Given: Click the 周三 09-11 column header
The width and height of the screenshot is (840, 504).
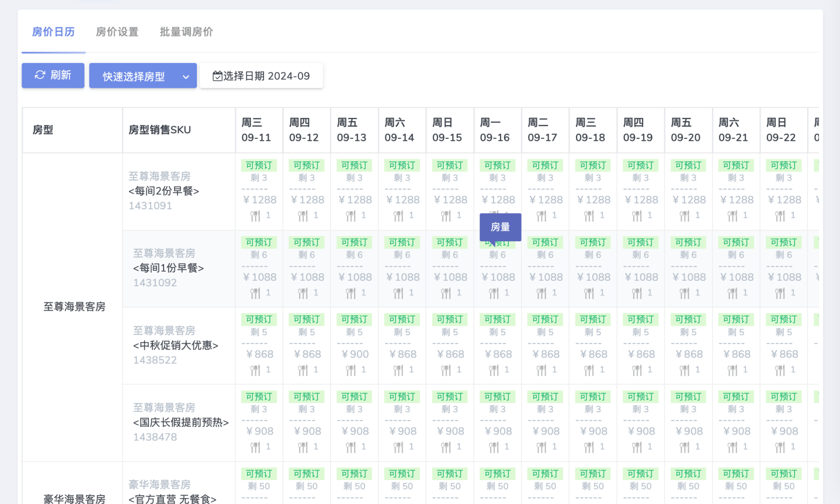Looking at the screenshot, I should [259, 130].
